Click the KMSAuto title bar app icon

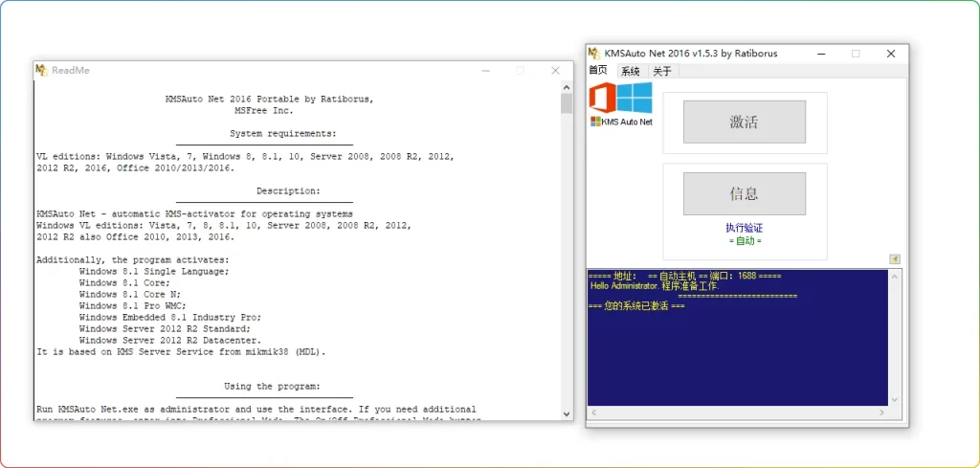pos(594,54)
